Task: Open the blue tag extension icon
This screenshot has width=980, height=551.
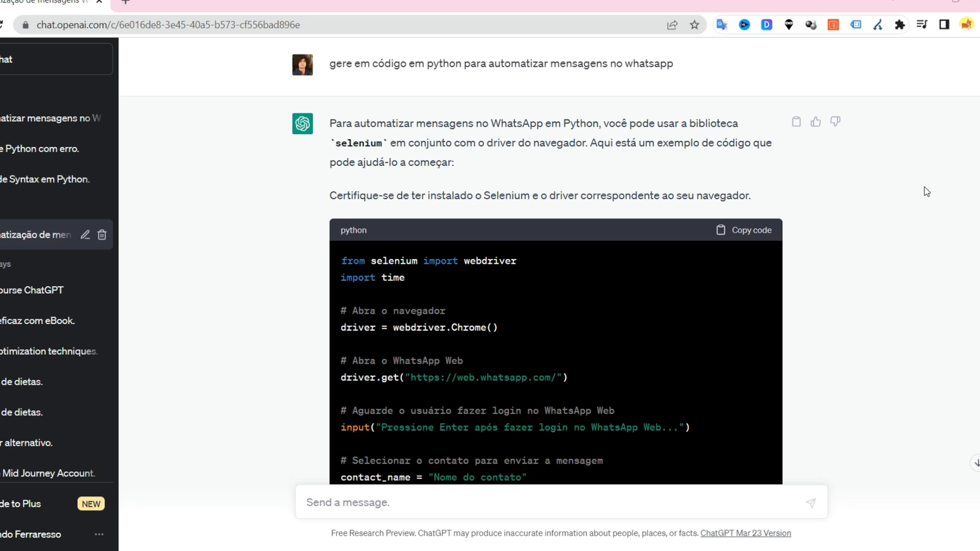Action: point(856,25)
